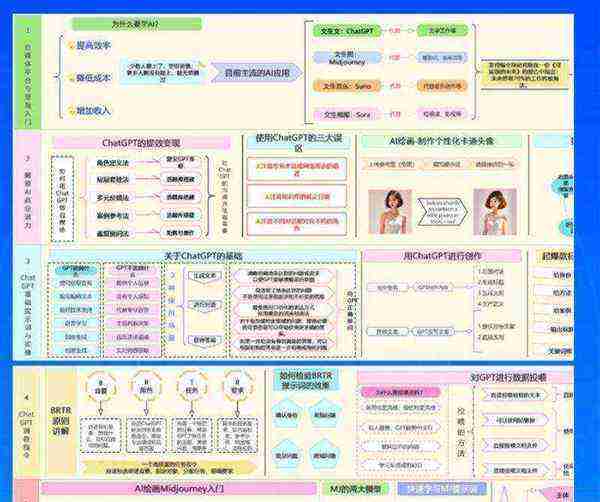Click the '角色定义法' item
This screenshot has width=600, height=502.
[x=112, y=163]
